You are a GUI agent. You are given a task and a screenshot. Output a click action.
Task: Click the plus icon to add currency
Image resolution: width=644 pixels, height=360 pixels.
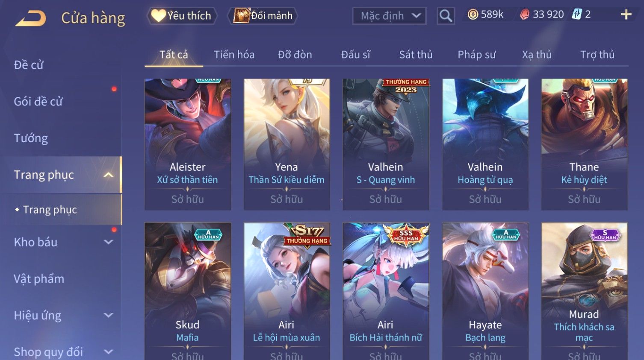point(626,15)
